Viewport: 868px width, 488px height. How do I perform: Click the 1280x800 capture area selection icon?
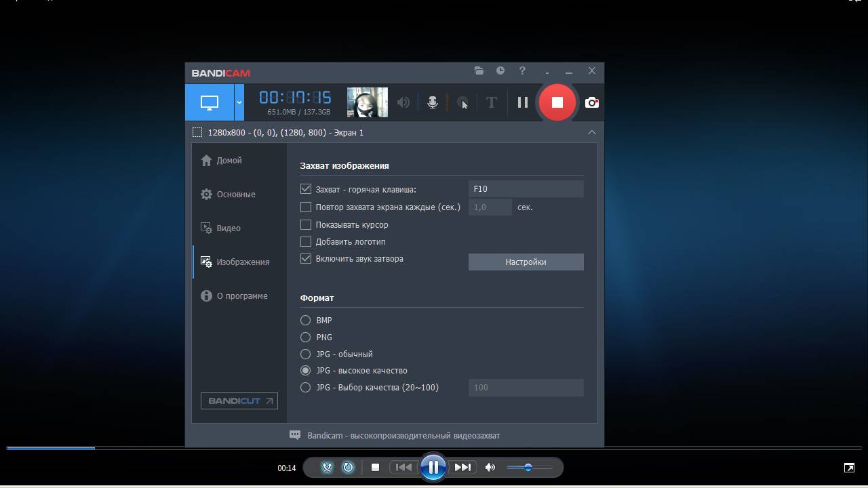point(197,132)
